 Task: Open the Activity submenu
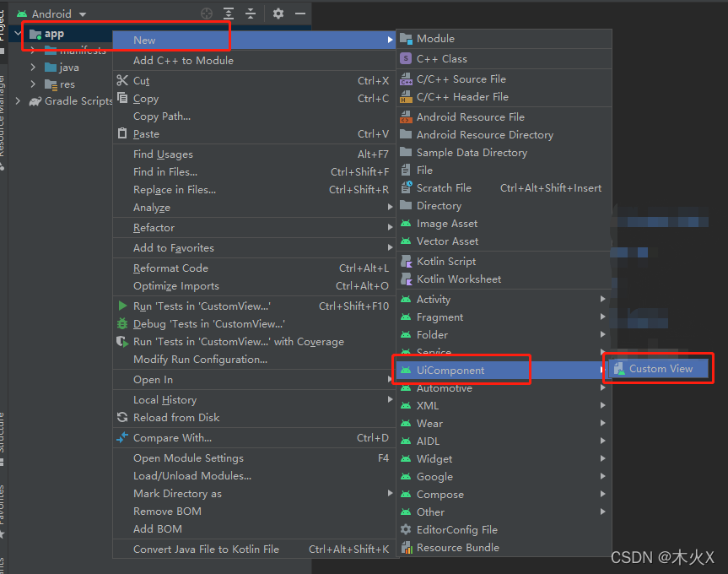tap(504, 299)
